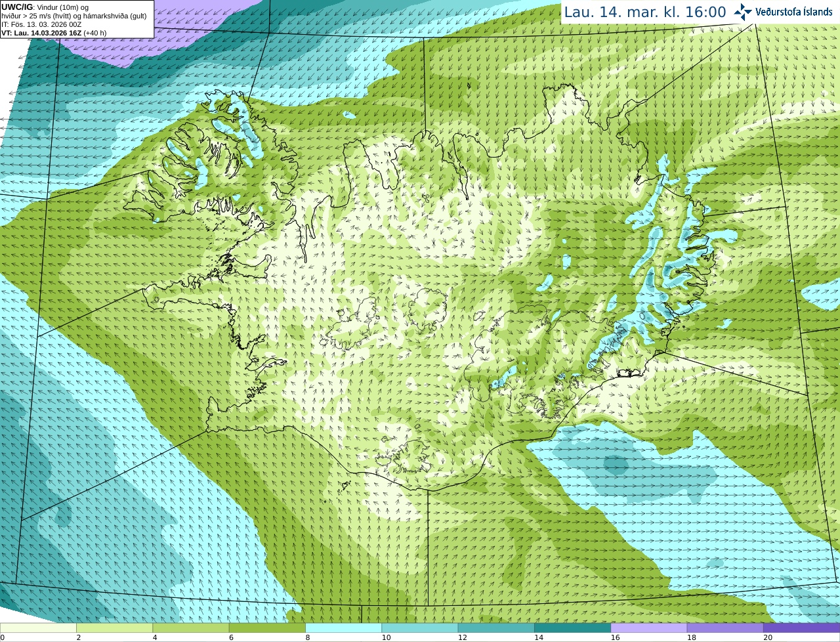Image resolution: width=840 pixels, height=642 pixels.
Task: Click the Veðurstofa Íslands logo icon
Action: pyautogui.click(x=743, y=12)
